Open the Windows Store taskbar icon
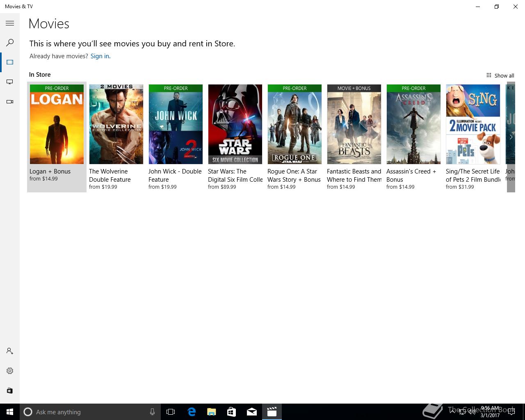 [x=232, y=412]
